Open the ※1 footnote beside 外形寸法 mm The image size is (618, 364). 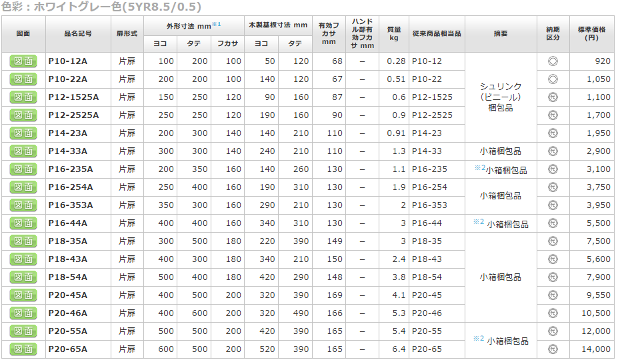coord(217,24)
